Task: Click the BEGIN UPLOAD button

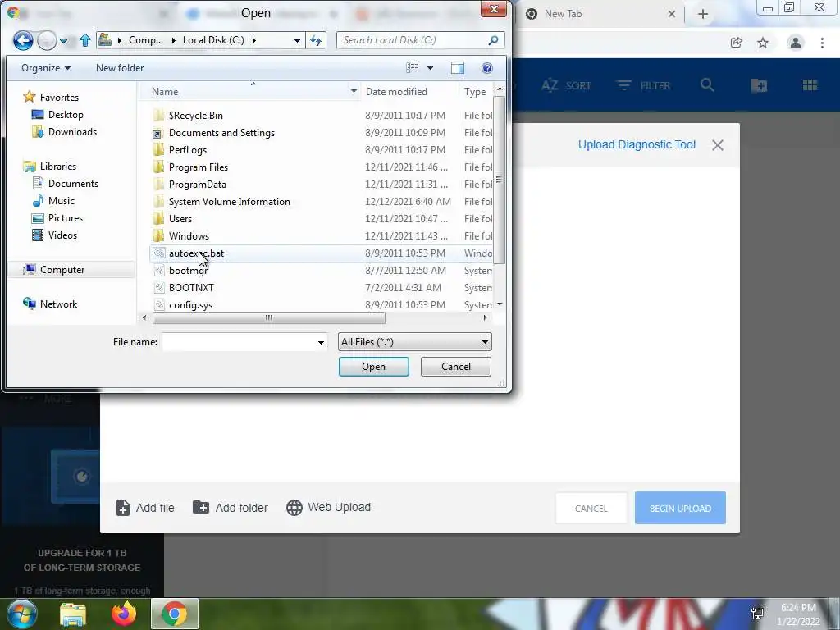Action: 680,509
